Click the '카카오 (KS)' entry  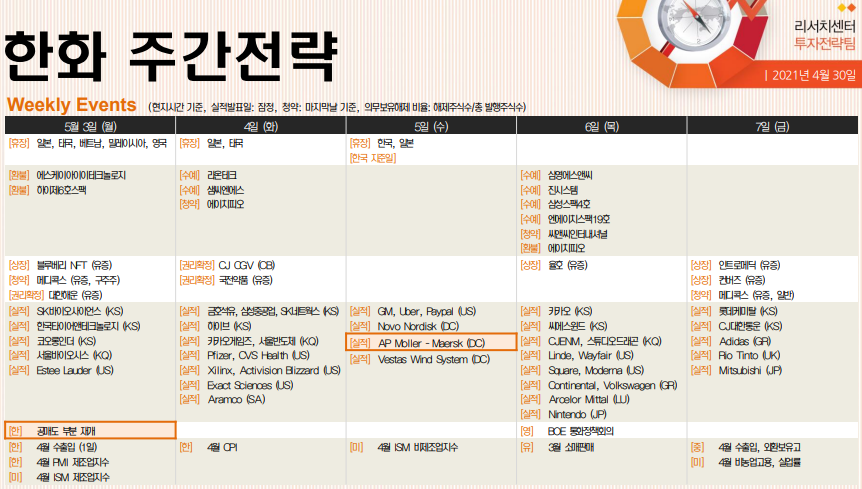click(570, 312)
